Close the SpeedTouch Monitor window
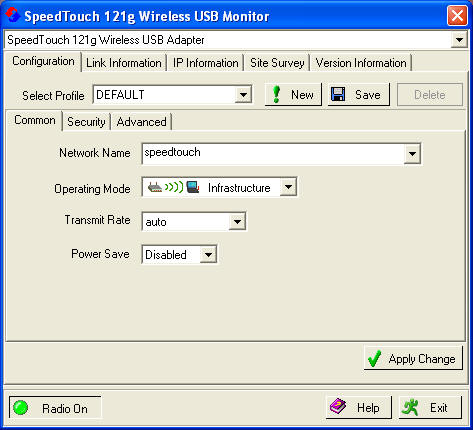 tap(457, 16)
